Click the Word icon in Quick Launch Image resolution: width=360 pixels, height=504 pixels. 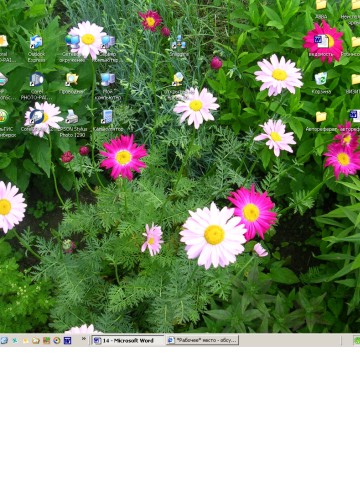(68, 340)
